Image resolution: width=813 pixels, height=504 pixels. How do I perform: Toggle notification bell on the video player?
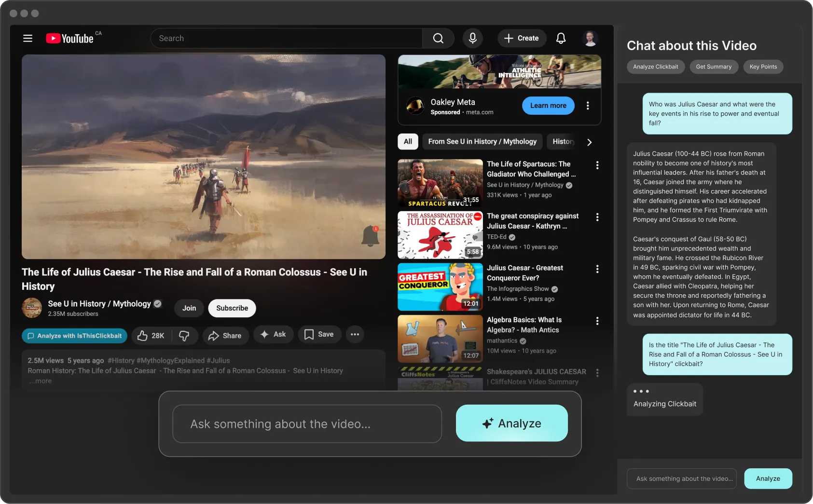371,236
